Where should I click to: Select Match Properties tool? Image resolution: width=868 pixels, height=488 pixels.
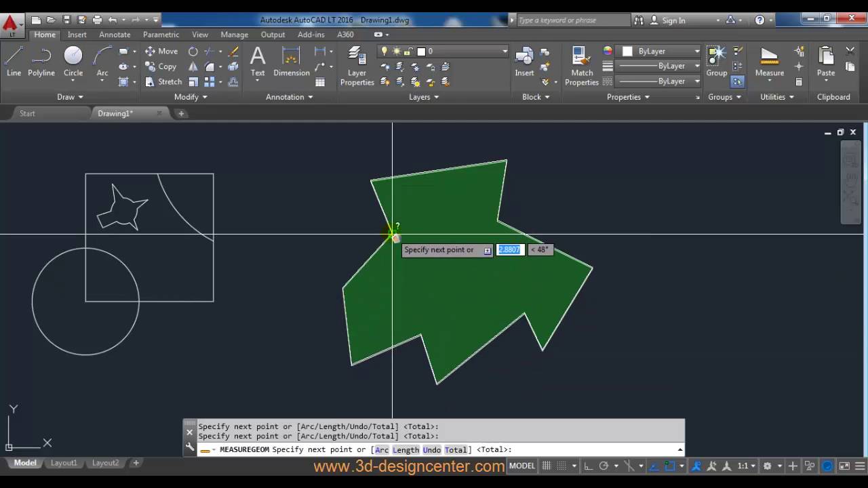tap(582, 66)
